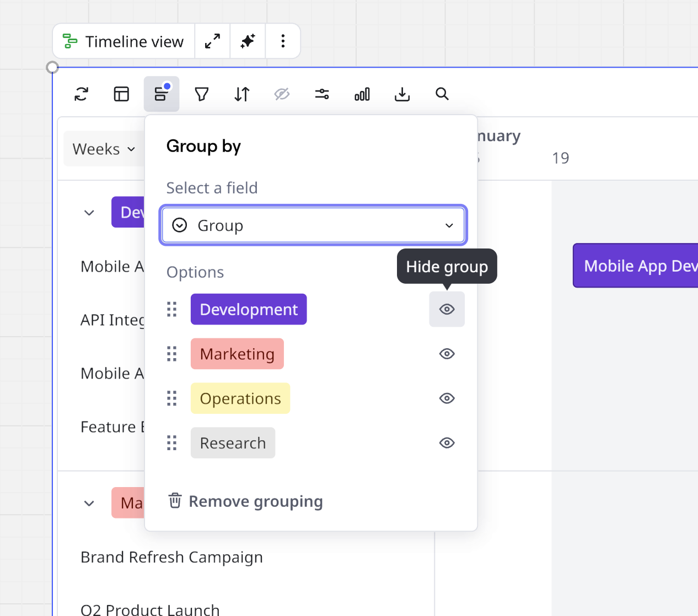Select the Research color tag
Screen dimensions: 698x616
(x=233, y=443)
